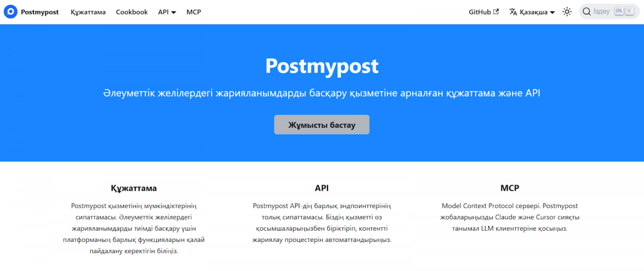Click the translate language icon

(513, 12)
